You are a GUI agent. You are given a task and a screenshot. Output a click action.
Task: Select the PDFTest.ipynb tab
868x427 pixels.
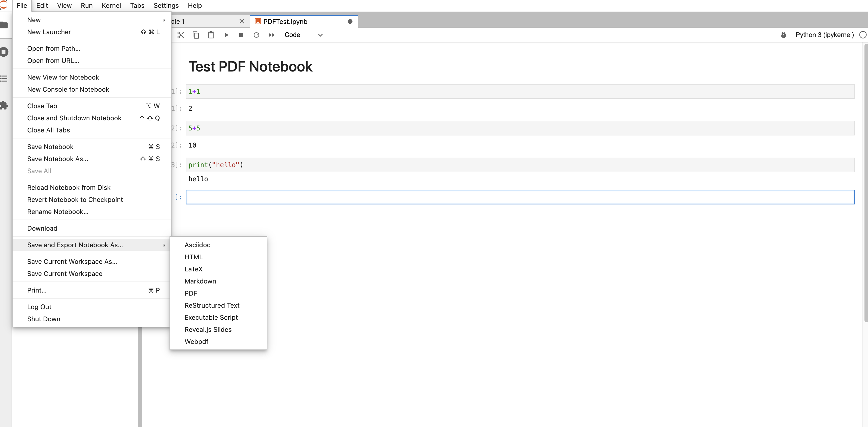304,22
